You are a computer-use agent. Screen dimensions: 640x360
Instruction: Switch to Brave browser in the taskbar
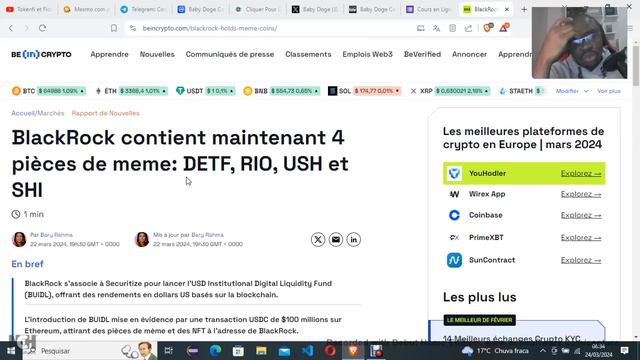[x=353, y=351]
